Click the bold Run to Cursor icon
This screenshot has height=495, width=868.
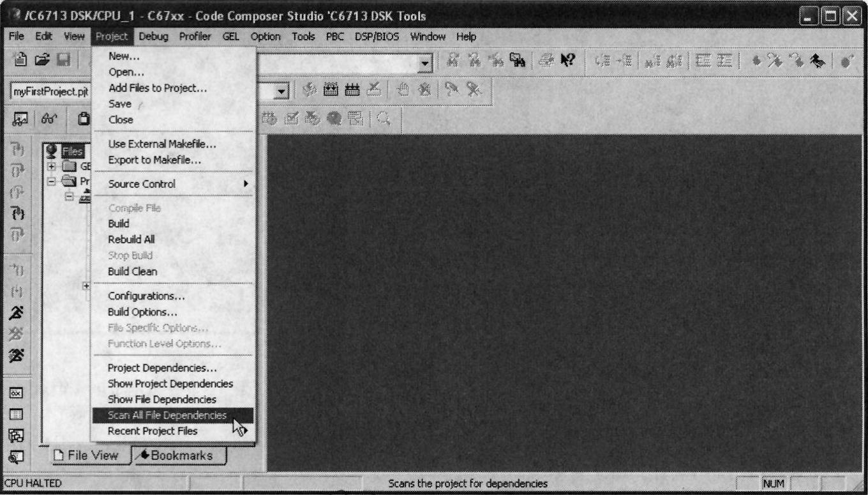pyautogui.click(x=17, y=213)
